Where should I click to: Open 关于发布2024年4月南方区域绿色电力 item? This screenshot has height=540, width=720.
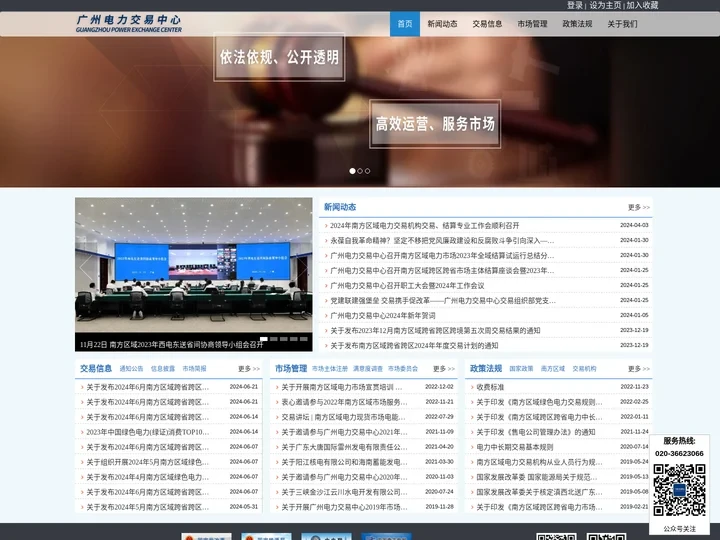pyautogui.click(x=147, y=478)
